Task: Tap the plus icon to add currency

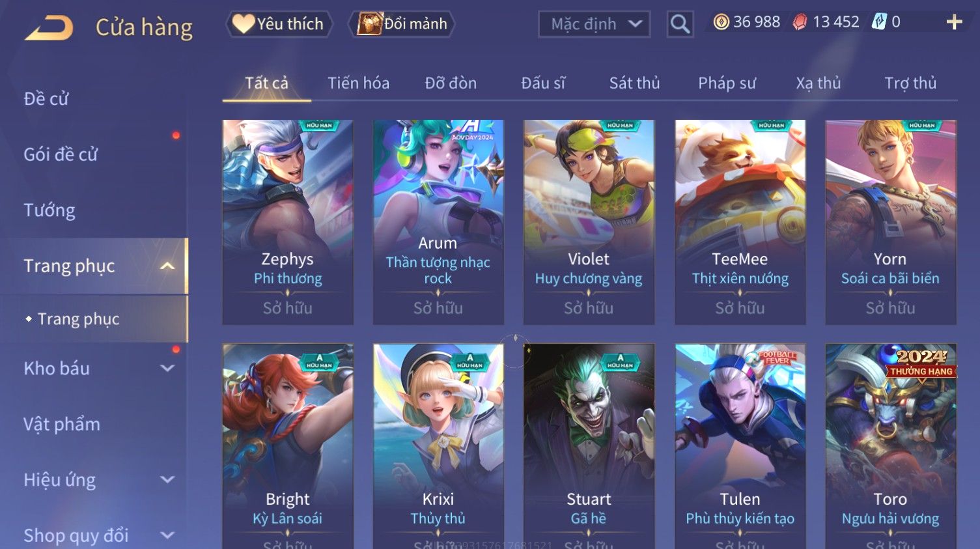Action: pos(954,22)
